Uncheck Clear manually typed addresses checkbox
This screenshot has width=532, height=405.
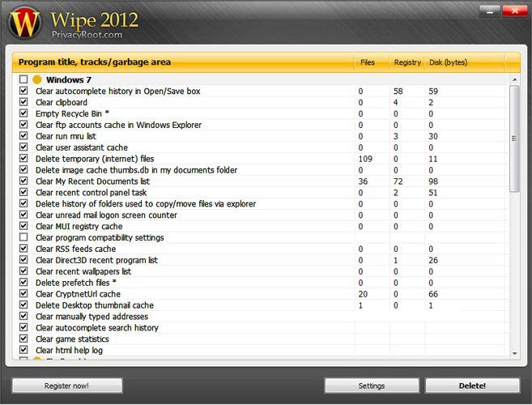(23, 316)
